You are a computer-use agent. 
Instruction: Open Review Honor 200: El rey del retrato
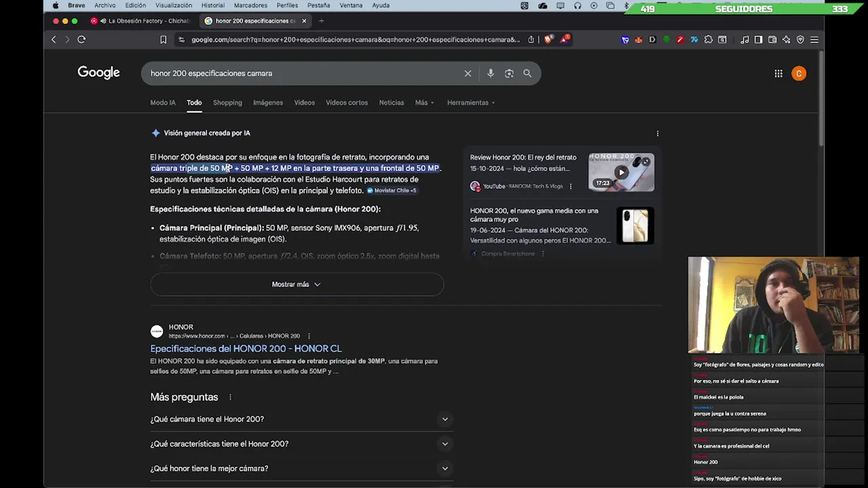[x=523, y=157]
